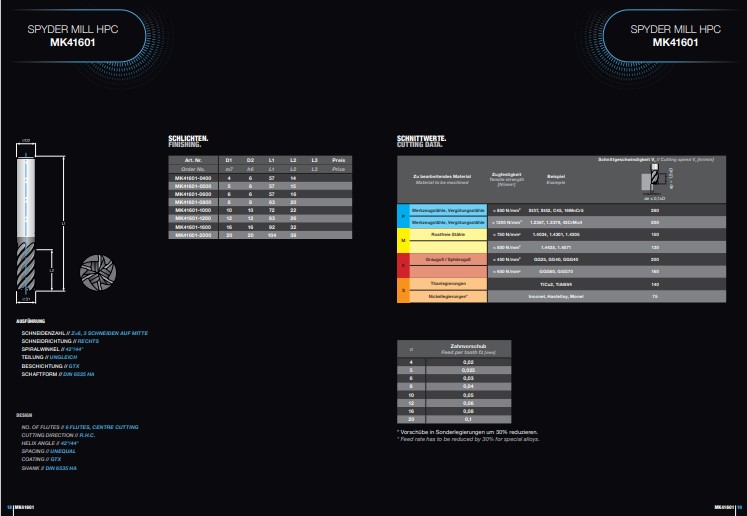
Task: Click the SCHAFTFORM // DIN 6535 HA line
Action: point(58,374)
